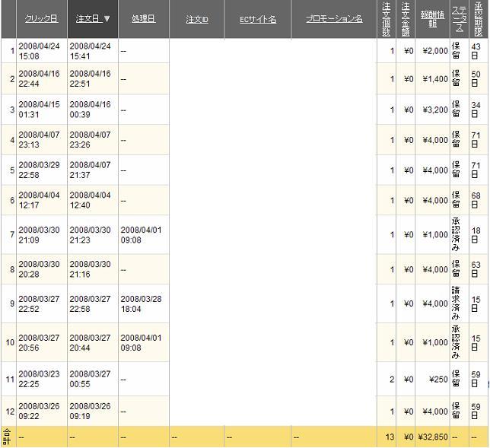Click row 11 ¥250 reward cell
Image resolution: width=490 pixels, height=448 pixels.
432,380
